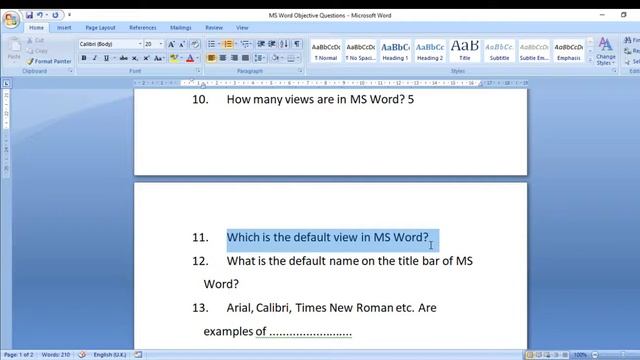This screenshot has width=640, height=360.
Task: Open the References tab
Action: (x=143, y=28)
